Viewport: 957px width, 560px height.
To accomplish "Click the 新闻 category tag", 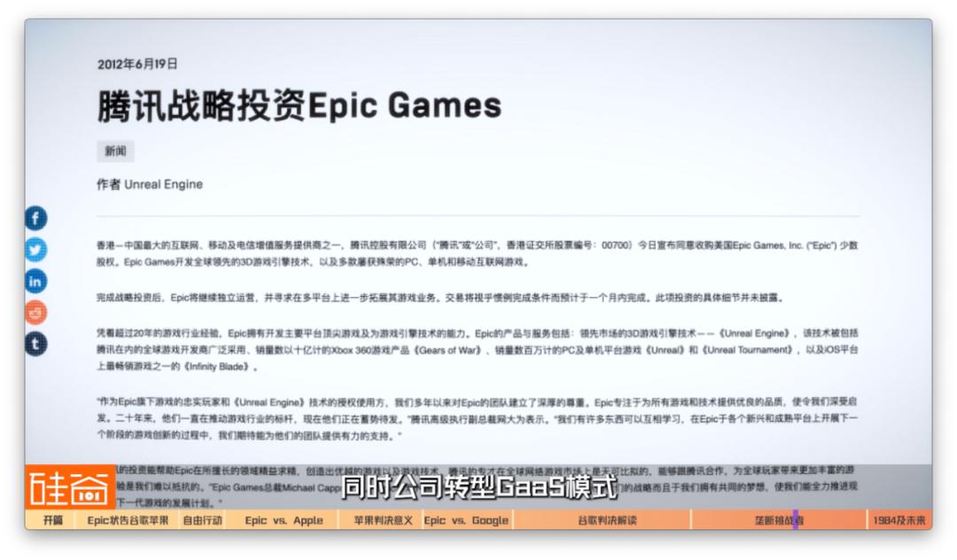I will [115, 152].
